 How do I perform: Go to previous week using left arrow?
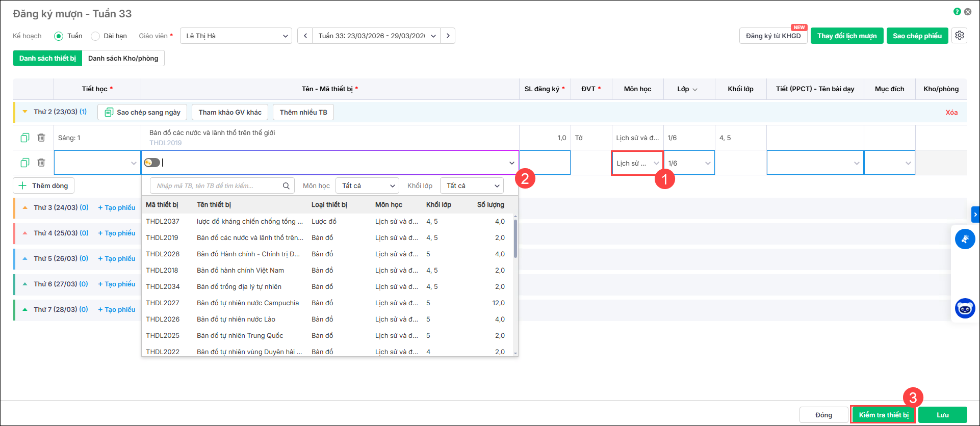tap(305, 36)
